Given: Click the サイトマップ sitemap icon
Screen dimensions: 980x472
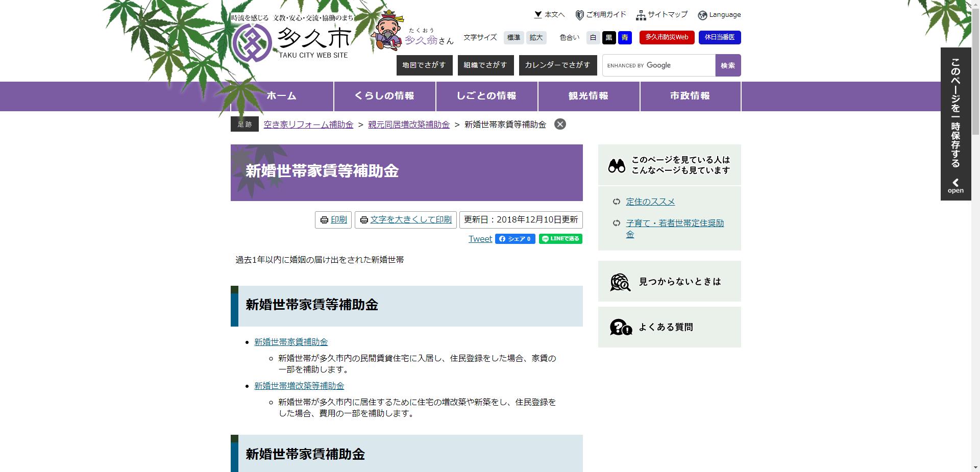Looking at the screenshot, I should pos(641,14).
